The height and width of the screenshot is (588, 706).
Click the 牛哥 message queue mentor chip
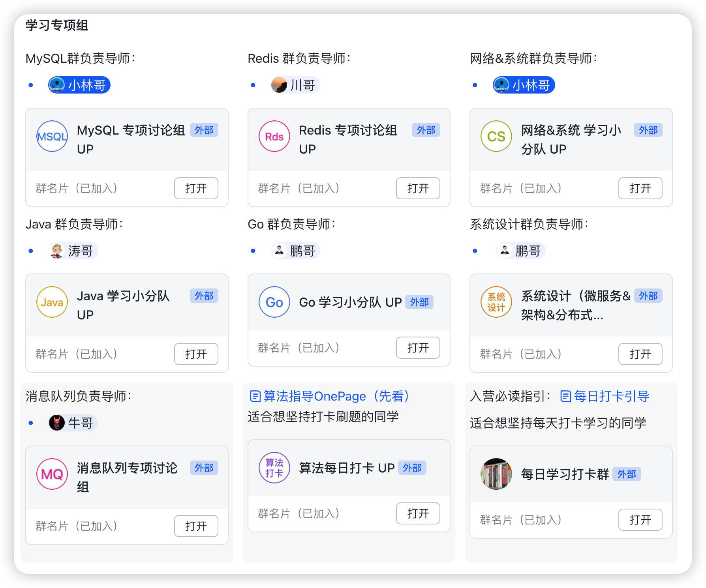[73, 423]
